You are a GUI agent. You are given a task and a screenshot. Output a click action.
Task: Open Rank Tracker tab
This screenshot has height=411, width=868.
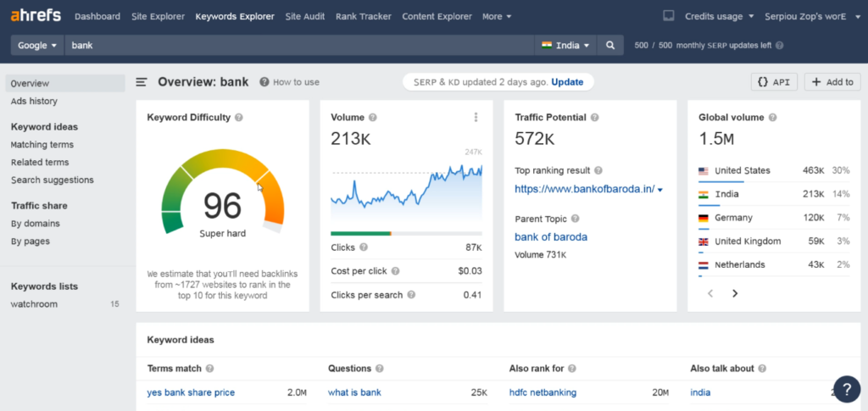(x=363, y=17)
